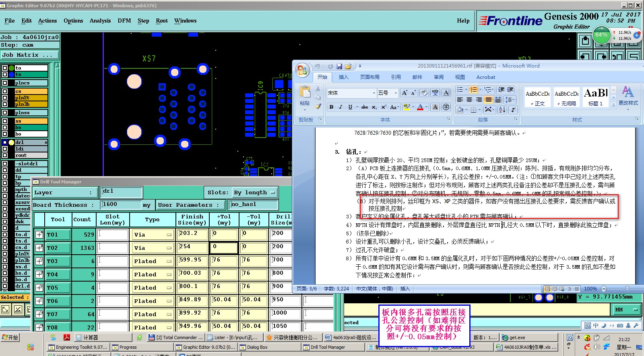Screen dimensions: 644x356
Task: Center align text in Word
Action: pyautogui.click(x=469, y=99)
